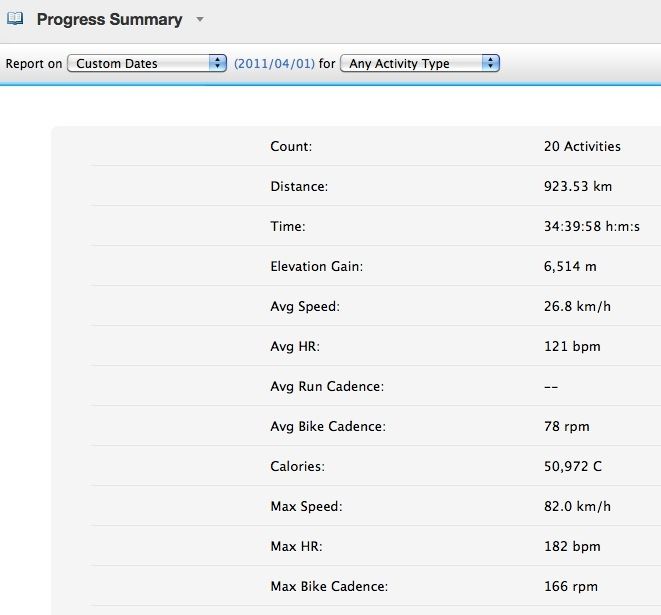The height and width of the screenshot is (615, 661).
Task: Select the '121 bpm' average HR value
Action: click(572, 346)
